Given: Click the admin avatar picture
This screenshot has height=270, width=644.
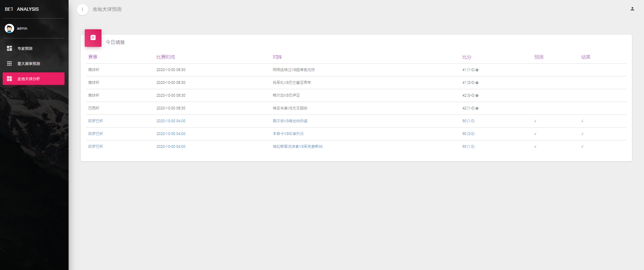Looking at the screenshot, I should click(x=9, y=28).
